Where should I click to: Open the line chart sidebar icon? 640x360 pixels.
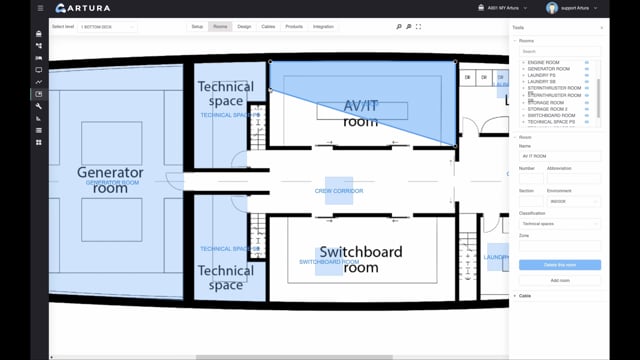[39, 82]
